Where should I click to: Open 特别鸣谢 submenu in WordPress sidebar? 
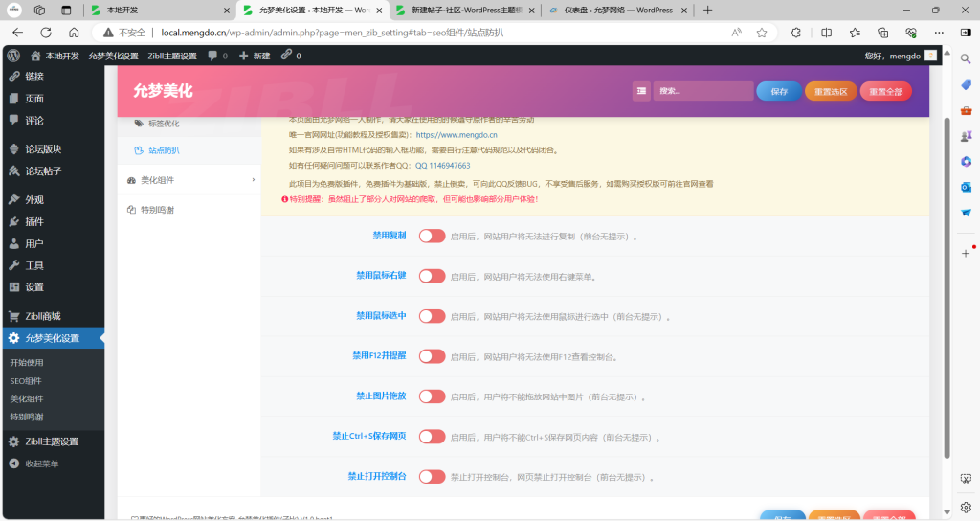(x=27, y=417)
